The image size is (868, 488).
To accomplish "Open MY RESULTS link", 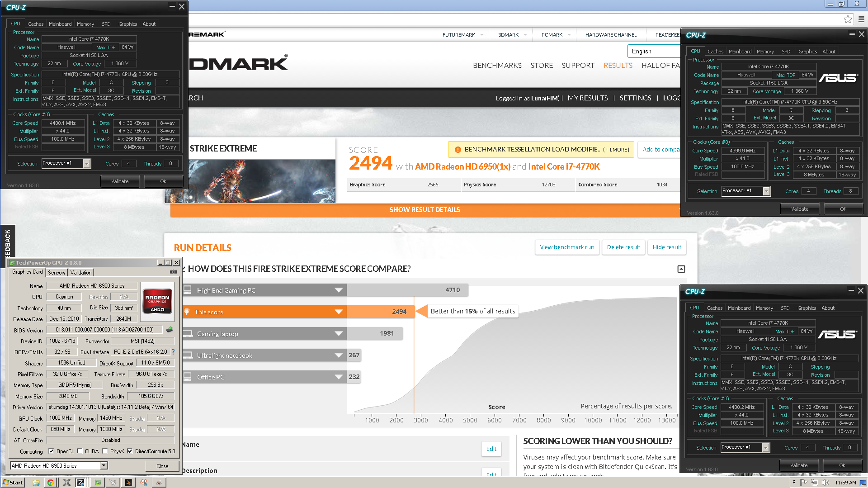I will 588,98.
